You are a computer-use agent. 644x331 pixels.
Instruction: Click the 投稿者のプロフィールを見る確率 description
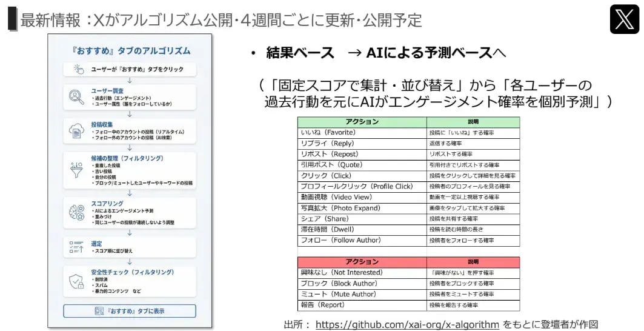tap(473, 186)
